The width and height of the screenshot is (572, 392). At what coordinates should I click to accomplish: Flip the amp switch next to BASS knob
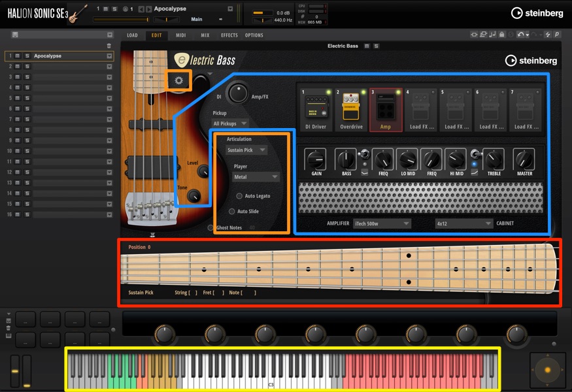click(364, 155)
